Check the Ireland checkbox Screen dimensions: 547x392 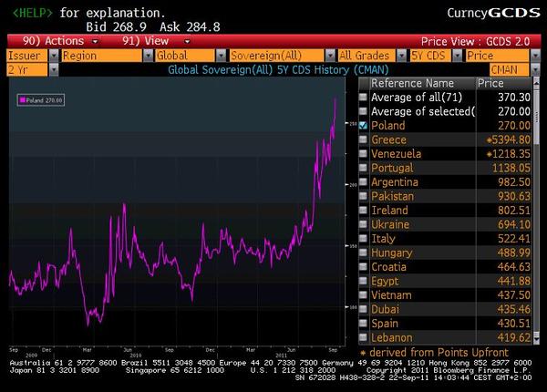click(363, 210)
